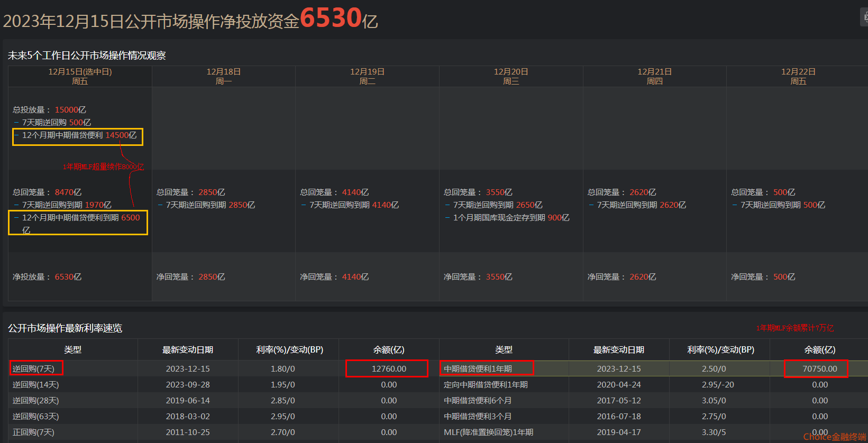Select the 中期借贷便利1年期 row label

point(478,368)
